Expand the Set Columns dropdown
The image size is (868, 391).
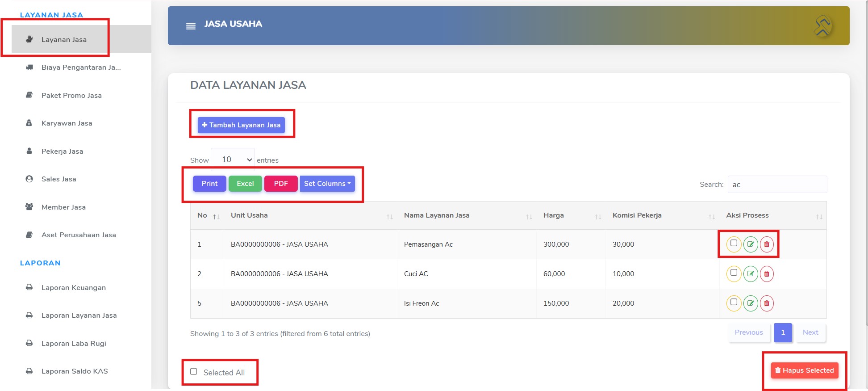click(327, 184)
